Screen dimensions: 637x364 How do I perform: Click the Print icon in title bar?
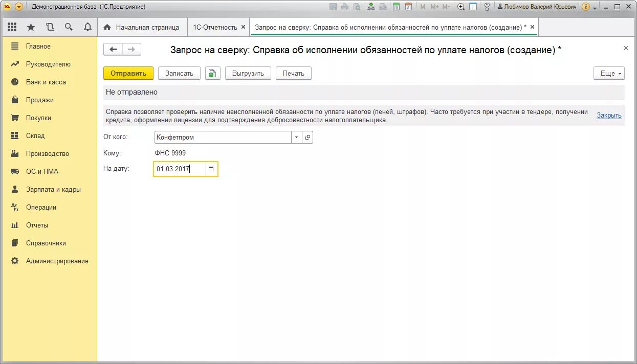point(344,7)
